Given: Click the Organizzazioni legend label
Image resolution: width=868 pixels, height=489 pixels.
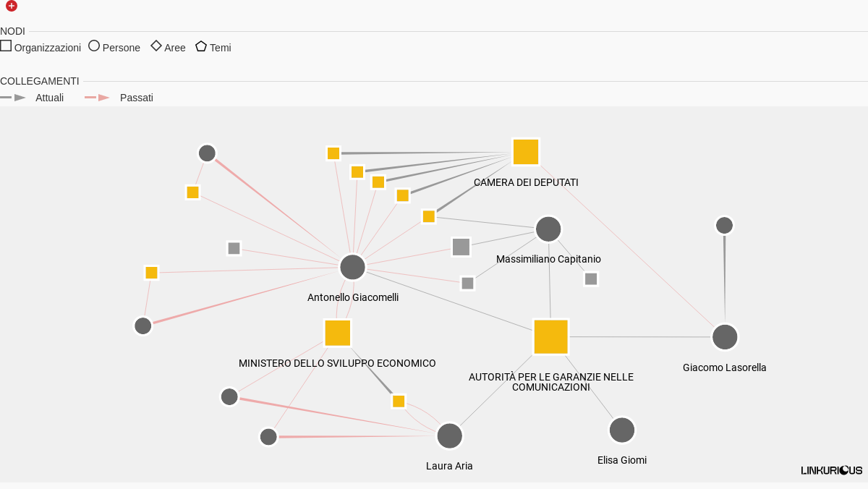Looking at the screenshot, I should coord(48,48).
